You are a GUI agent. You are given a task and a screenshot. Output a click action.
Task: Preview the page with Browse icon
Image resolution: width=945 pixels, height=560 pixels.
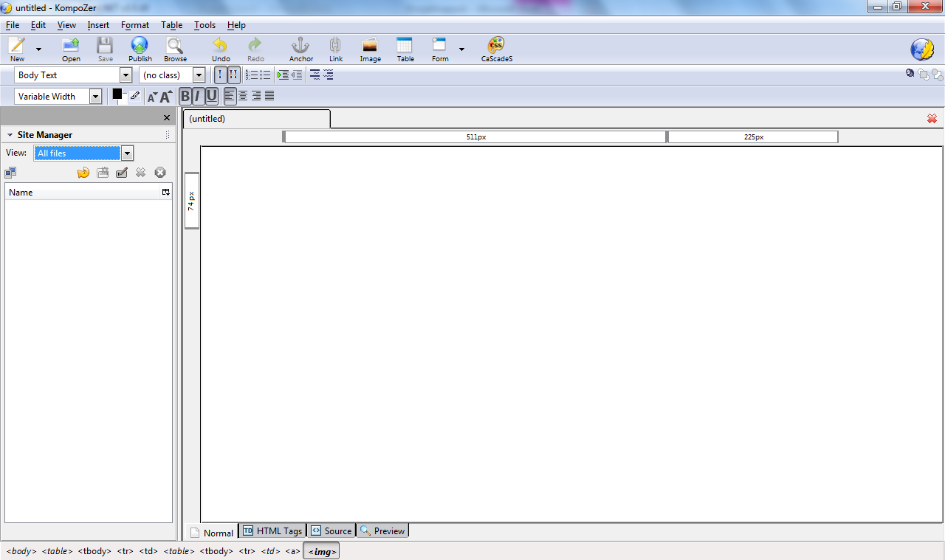pos(175,49)
